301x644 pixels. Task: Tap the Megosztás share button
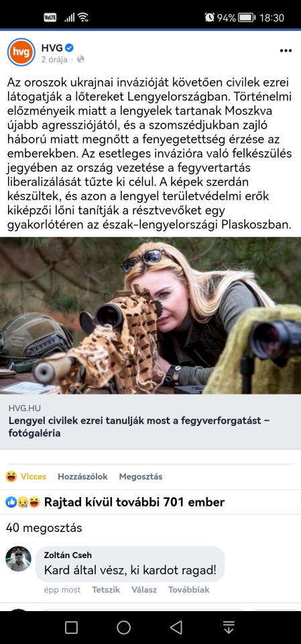(140, 476)
